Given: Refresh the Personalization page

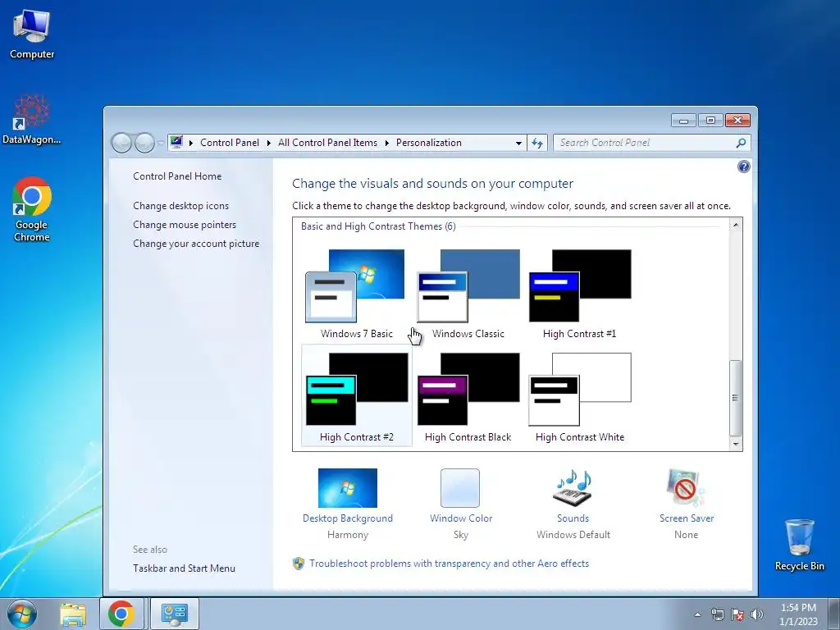Looking at the screenshot, I should (537, 143).
